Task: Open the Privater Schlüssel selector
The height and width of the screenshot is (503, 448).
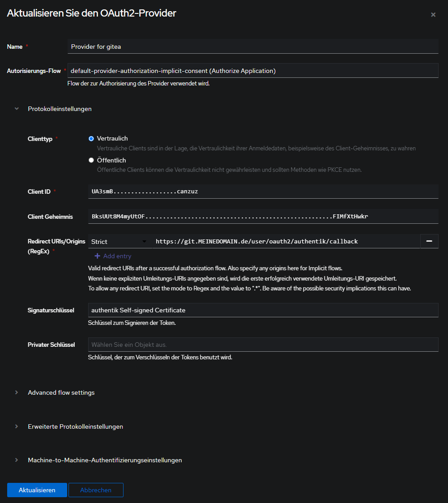Action: point(263,345)
